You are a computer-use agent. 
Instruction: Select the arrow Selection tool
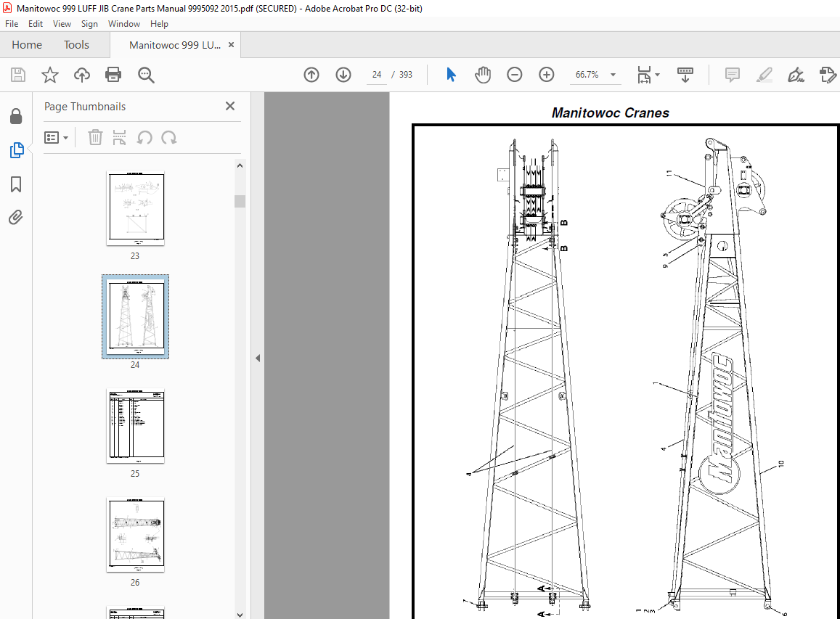(x=451, y=75)
